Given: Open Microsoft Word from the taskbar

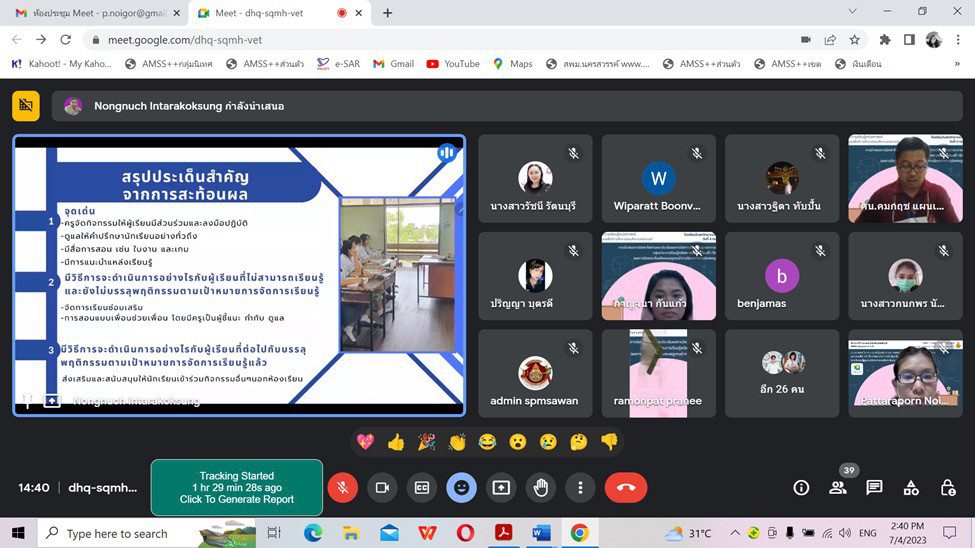Looking at the screenshot, I should click(542, 533).
